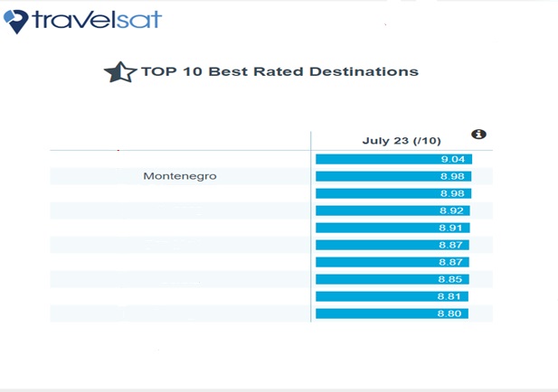Click the blank name cell beside 8.80
The height and width of the screenshot is (392, 558).
180,313
